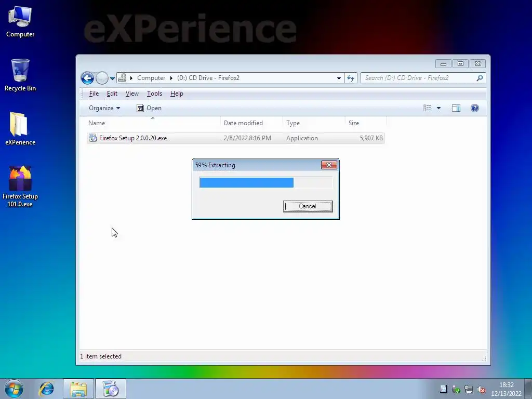
Task: Open the File menu
Action: click(94, 94)
